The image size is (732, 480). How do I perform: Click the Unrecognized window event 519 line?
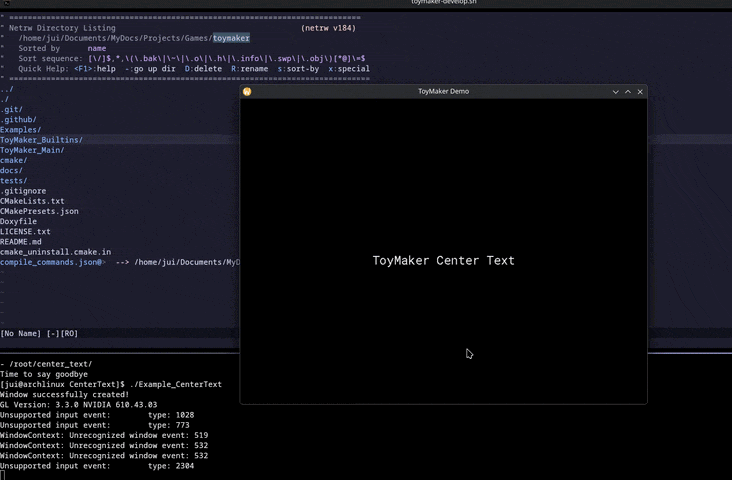tap(104, 435)
